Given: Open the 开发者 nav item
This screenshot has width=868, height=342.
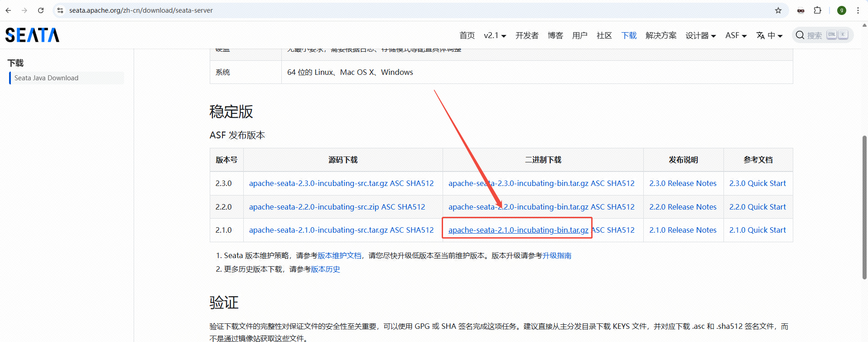Looking at the screenshot, I should pos(527,35).
